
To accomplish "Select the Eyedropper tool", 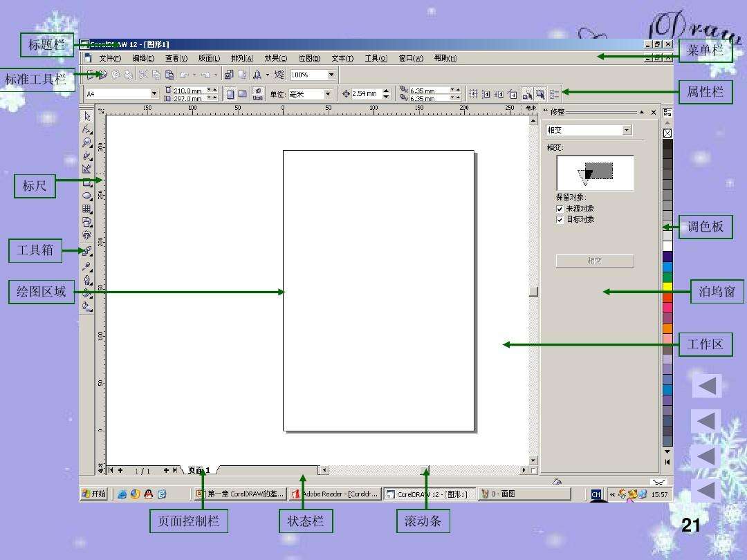I will click(x=87, y=266).
